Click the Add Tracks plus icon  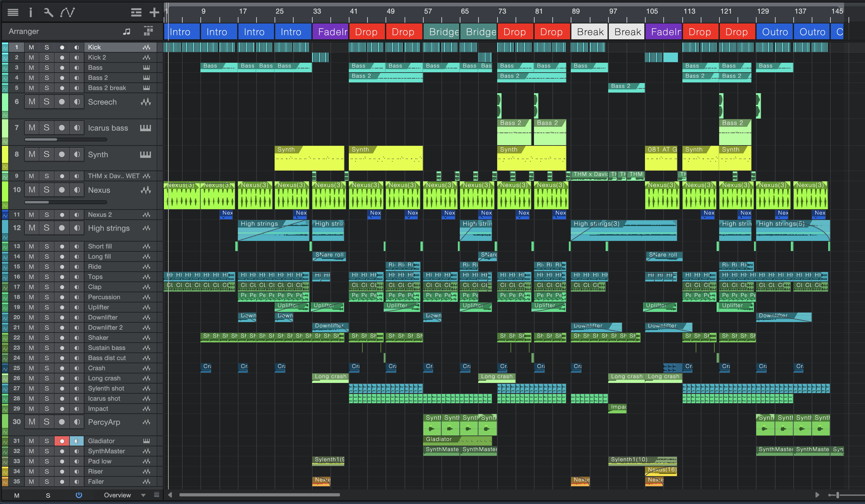tap(154, 12)
